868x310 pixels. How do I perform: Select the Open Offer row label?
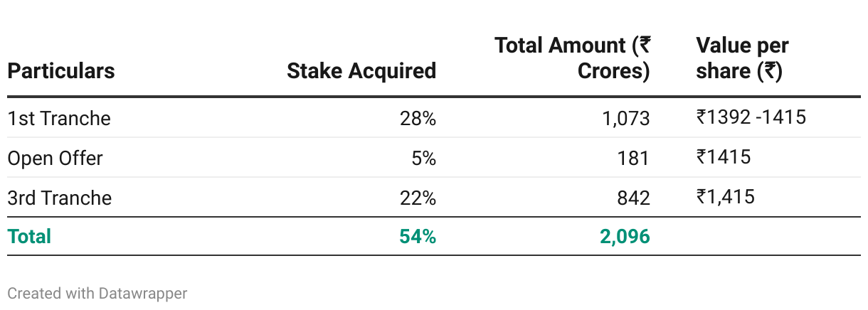55,158
